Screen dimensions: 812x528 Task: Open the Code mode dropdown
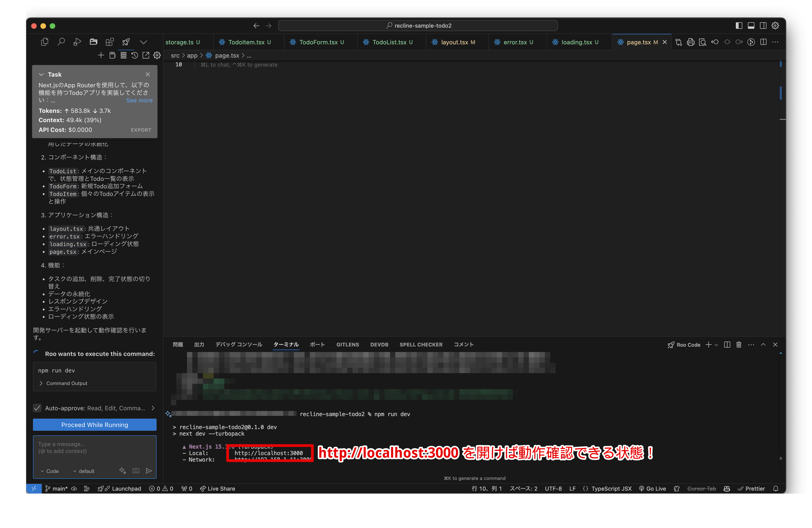(50, 471)
